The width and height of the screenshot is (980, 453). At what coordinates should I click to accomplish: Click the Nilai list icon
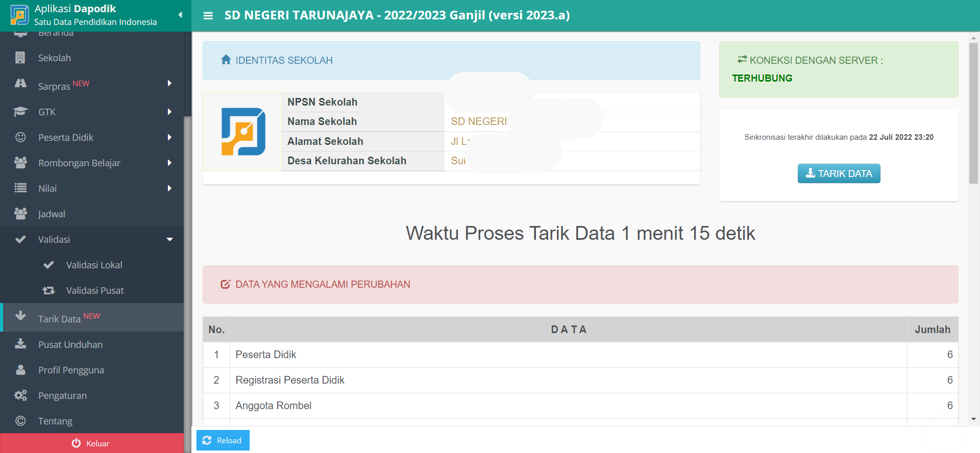(20, 188)
